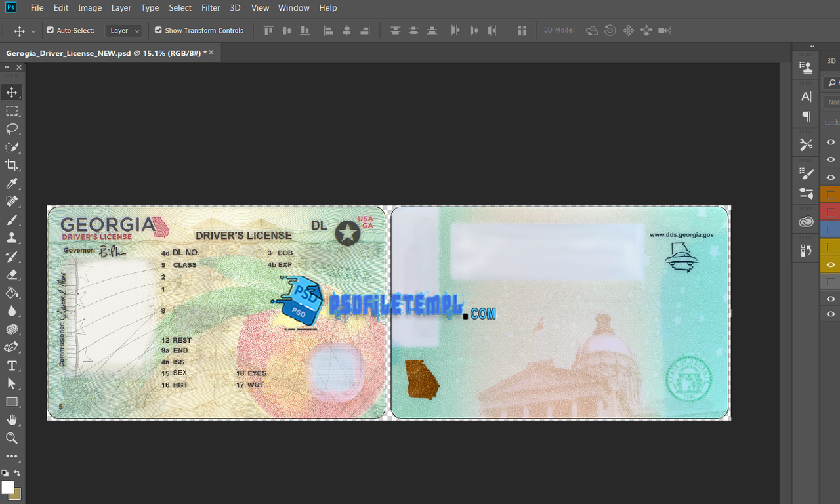The width and height of the screenshot is (840, 504).
Task: Hide the second layer's eye icon
Action: 831,159
